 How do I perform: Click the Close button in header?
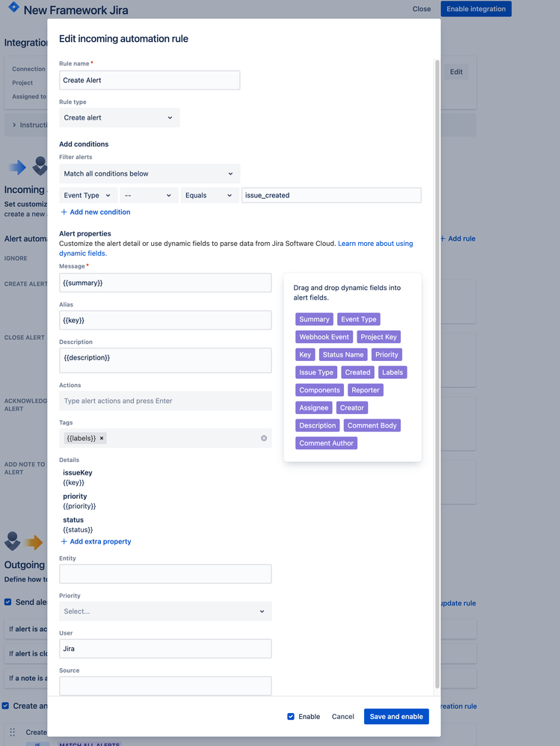[x=422, y=8]
